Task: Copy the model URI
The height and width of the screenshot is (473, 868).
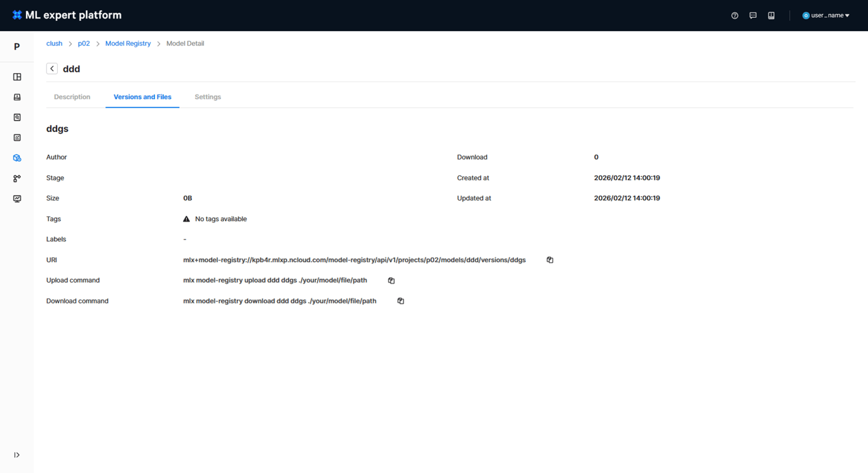Action: [550, 260]
